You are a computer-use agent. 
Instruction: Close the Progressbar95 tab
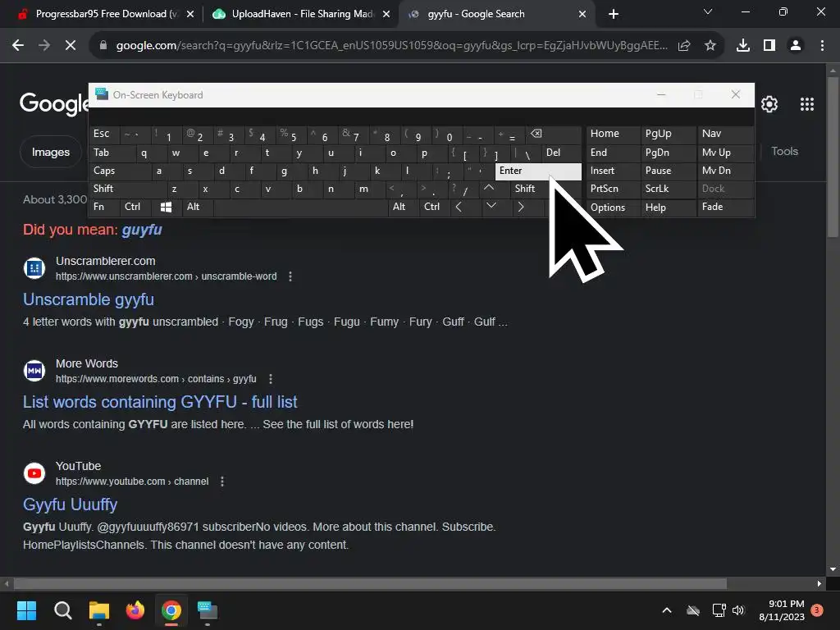coord(190,15)
